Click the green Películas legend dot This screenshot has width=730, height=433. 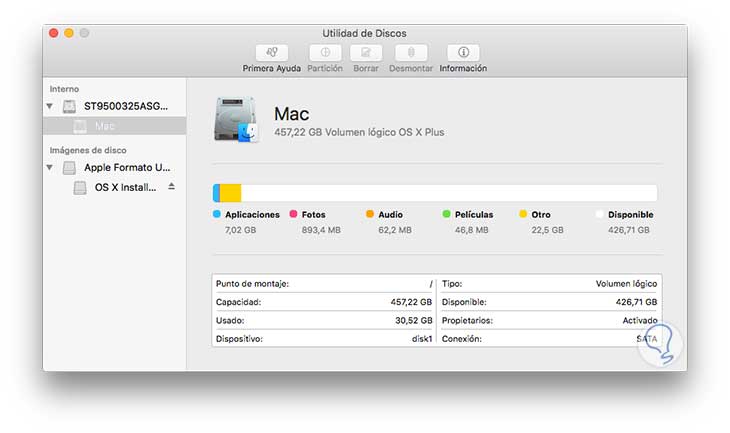pos(446,214)
